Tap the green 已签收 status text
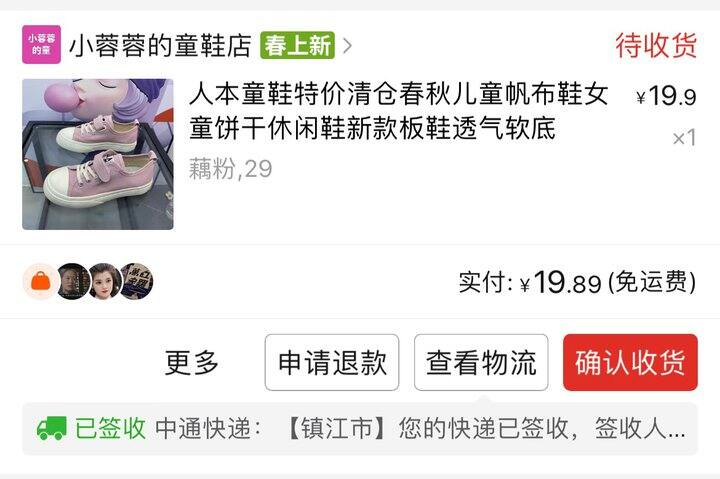720x479 pixels. pos(110,428)
